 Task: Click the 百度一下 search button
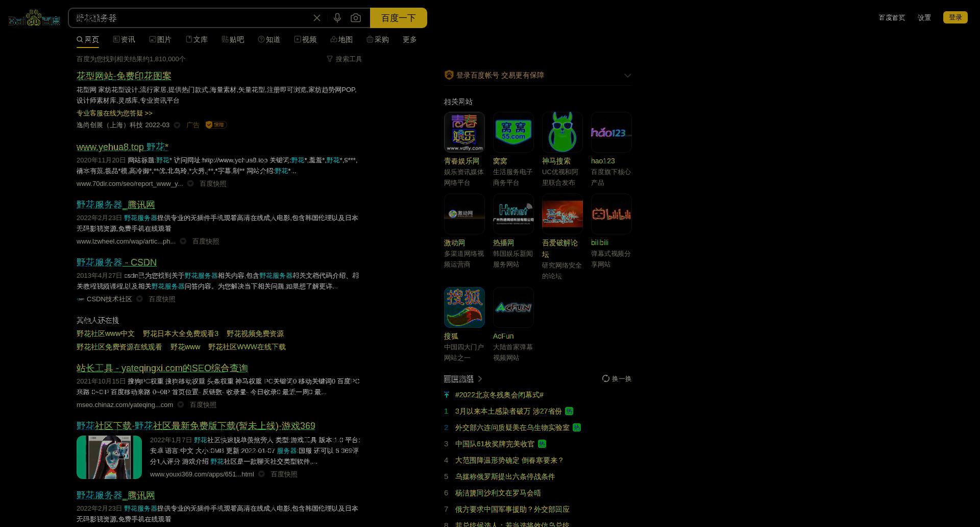399,18
